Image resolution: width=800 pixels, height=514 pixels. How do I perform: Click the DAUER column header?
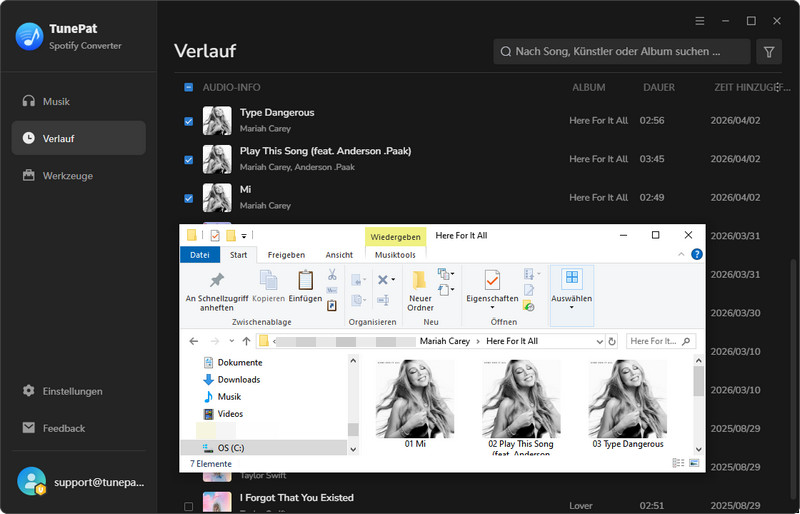pos(659,87)
